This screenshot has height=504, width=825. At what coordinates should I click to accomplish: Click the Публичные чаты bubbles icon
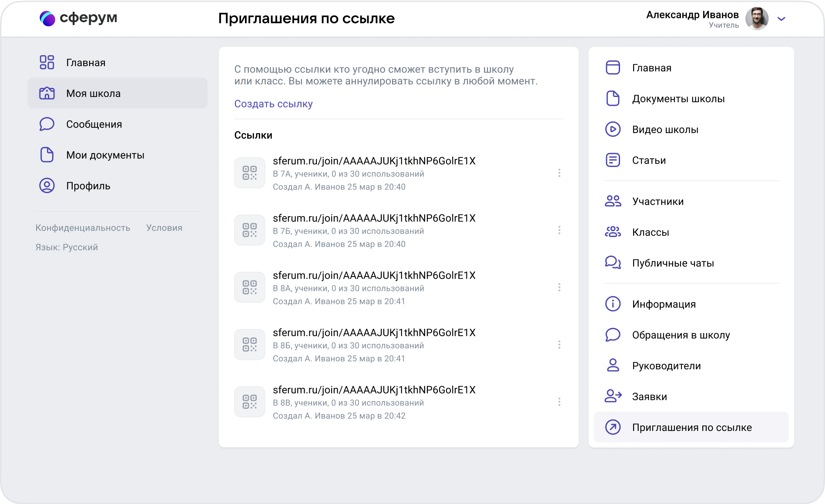click(613, 263)
